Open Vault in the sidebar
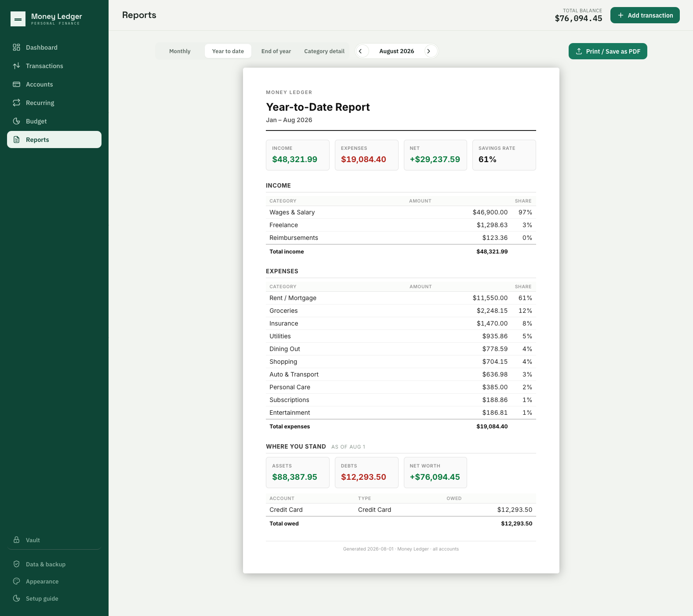 (54, 540)
